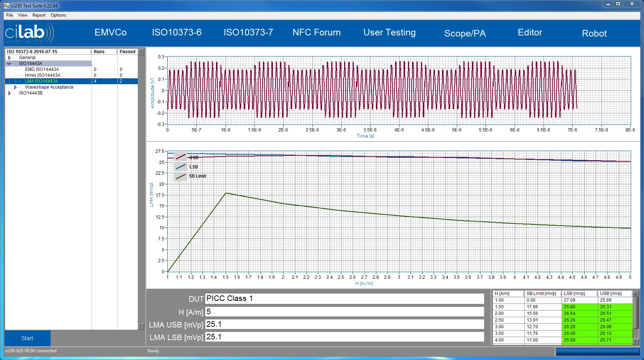Open the Options menu
This screenshot has width=644, height=360.
point(58,15)
